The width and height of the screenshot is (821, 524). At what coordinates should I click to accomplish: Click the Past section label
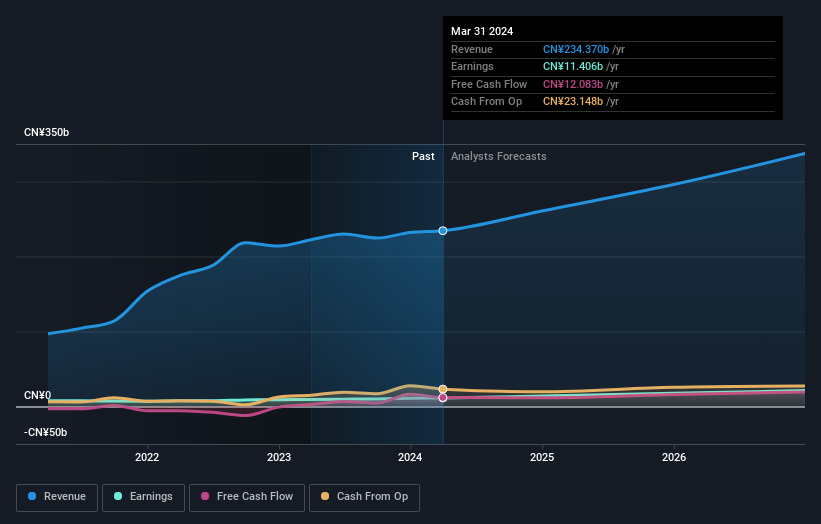pyautogui.click(x=423, y=156)
